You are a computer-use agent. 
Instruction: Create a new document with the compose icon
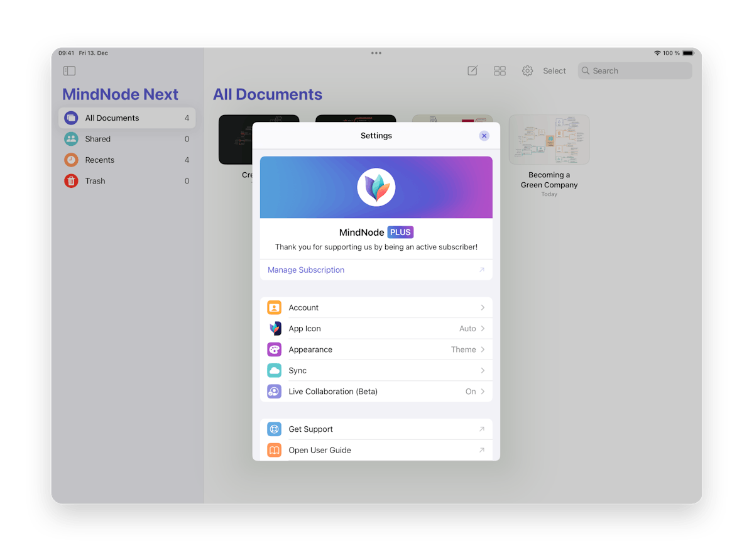click(x=472, y=70)
